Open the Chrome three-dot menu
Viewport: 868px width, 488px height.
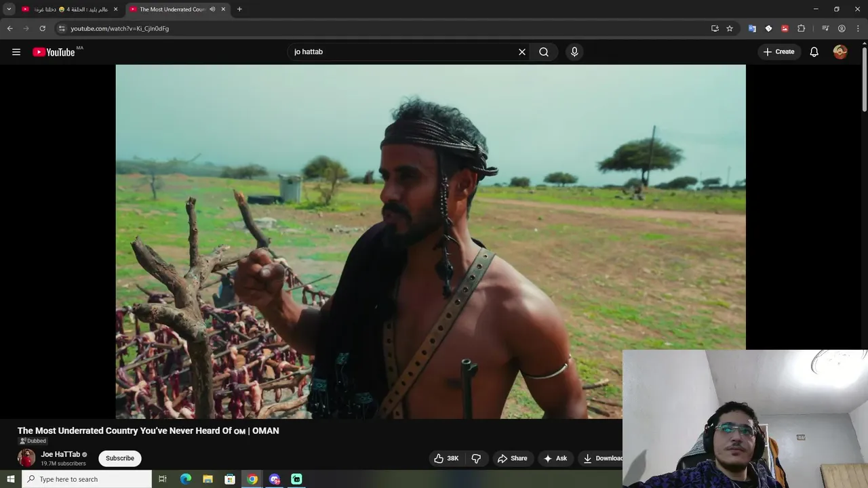coord(859,28)
